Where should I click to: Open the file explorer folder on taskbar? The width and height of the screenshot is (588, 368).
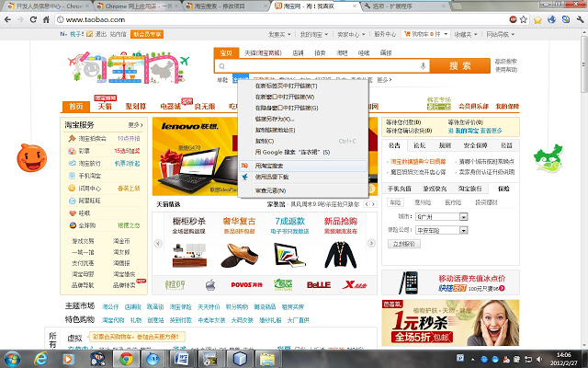267,360
